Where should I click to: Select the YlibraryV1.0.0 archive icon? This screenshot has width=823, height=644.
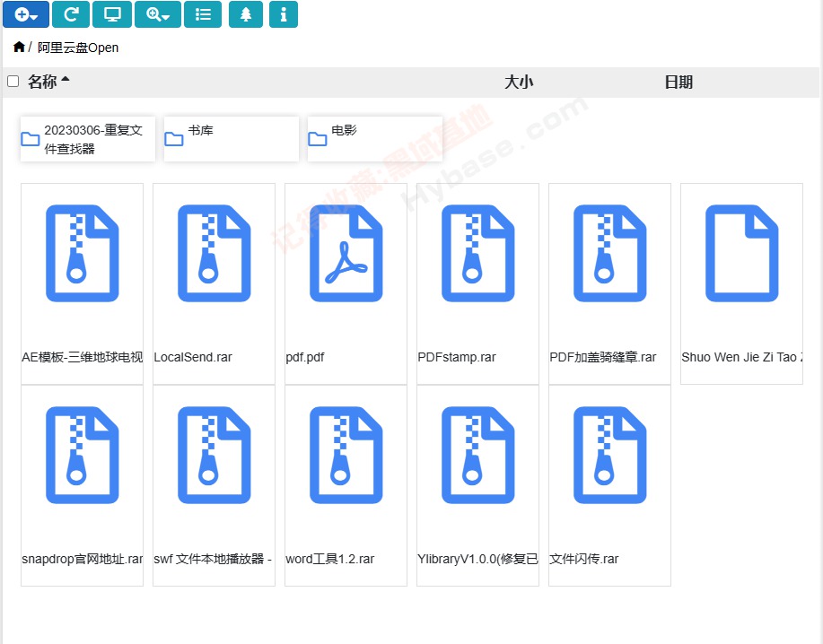[x=478, y=456]
